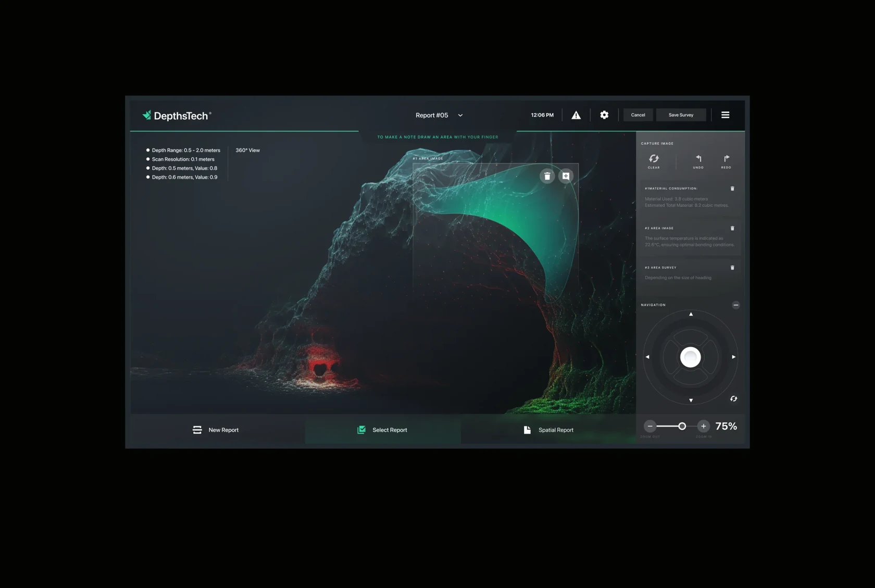Pan up with the navigation up arrow
The width and height of the screenshot is (875, 588).
click(691, 314)
